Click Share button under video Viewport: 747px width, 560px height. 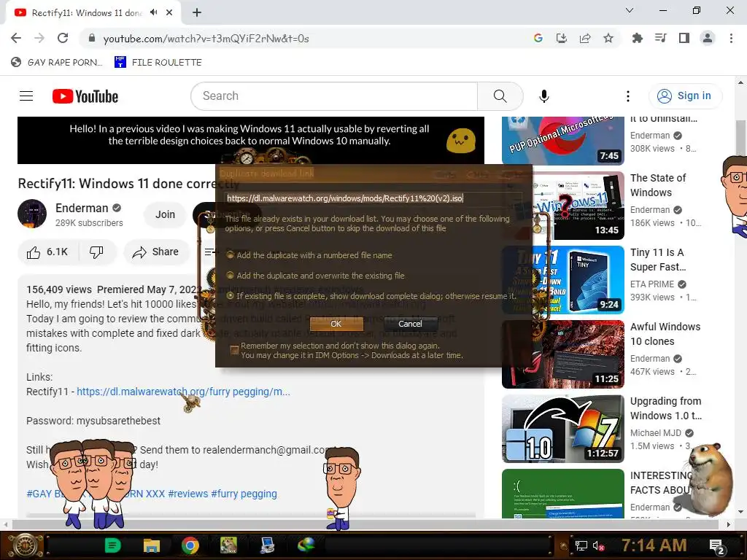coord(156,252)
